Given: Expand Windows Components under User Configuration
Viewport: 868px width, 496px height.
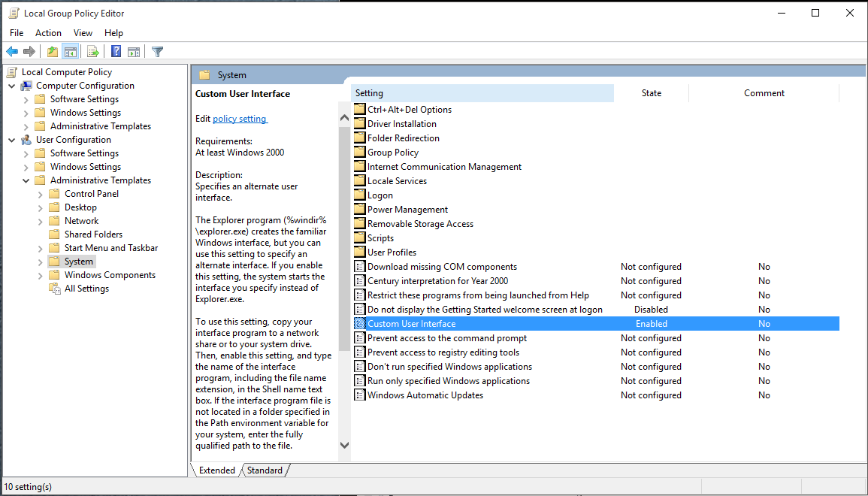Looking at the screenshot, I should tap(41, 275).
